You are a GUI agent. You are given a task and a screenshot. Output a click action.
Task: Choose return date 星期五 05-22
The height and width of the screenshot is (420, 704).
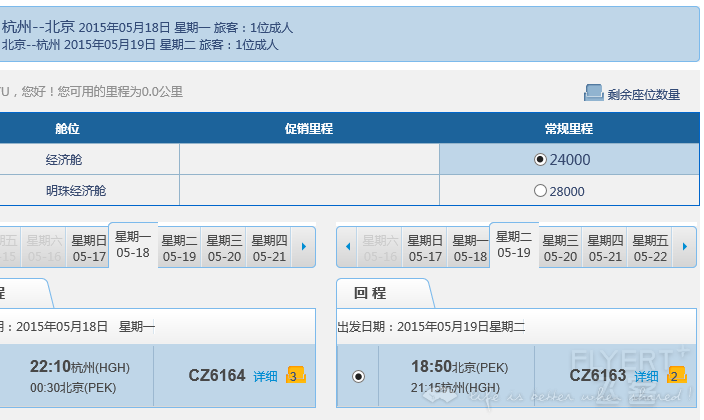[650, 248]
